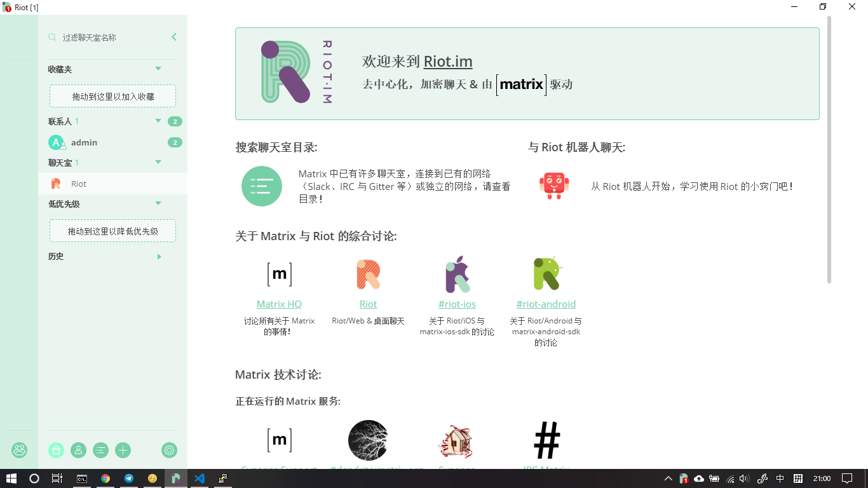This screenshot has height=488, width=868.
Task: Open the Riot room link under the orange logo
Action: [368, 304]
